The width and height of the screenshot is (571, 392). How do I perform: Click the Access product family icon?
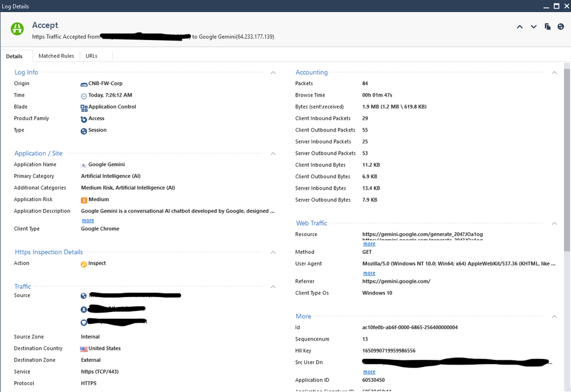[x=84, y=119]
